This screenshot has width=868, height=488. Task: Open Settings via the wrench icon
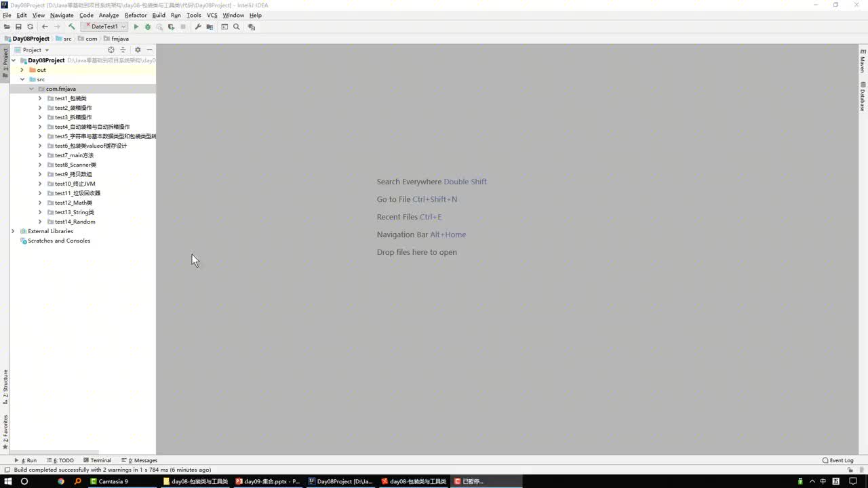coord(198,27)
